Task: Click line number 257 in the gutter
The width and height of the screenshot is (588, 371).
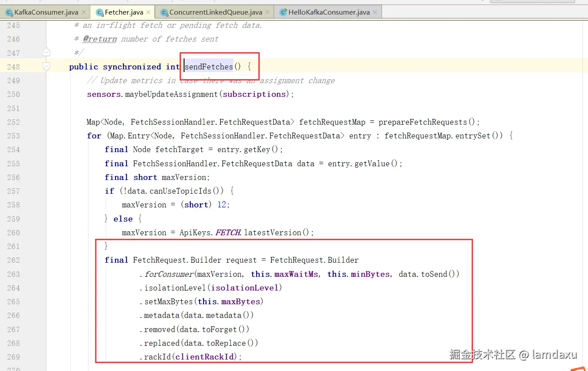Action: 13,191
